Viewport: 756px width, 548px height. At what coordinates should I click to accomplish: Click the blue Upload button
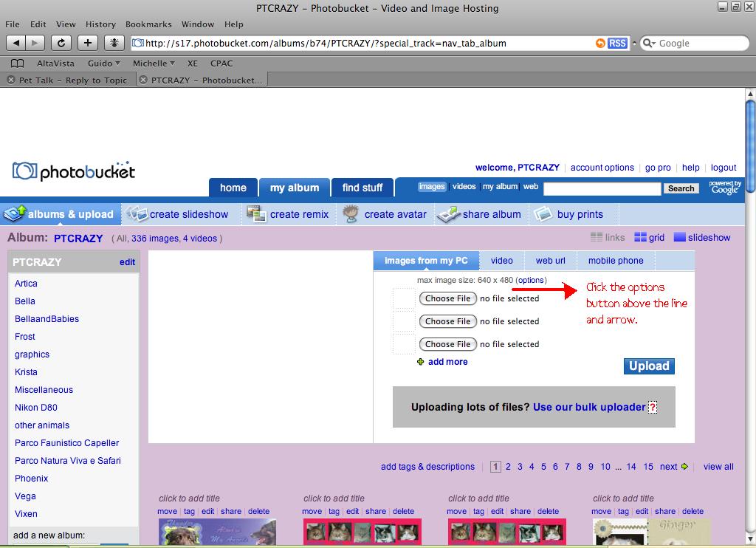click(649, 366)
